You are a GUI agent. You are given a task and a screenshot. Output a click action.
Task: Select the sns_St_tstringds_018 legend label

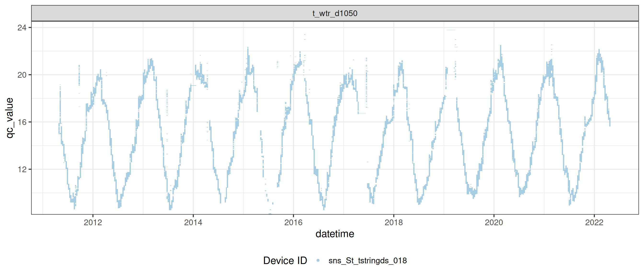point(368,260)
